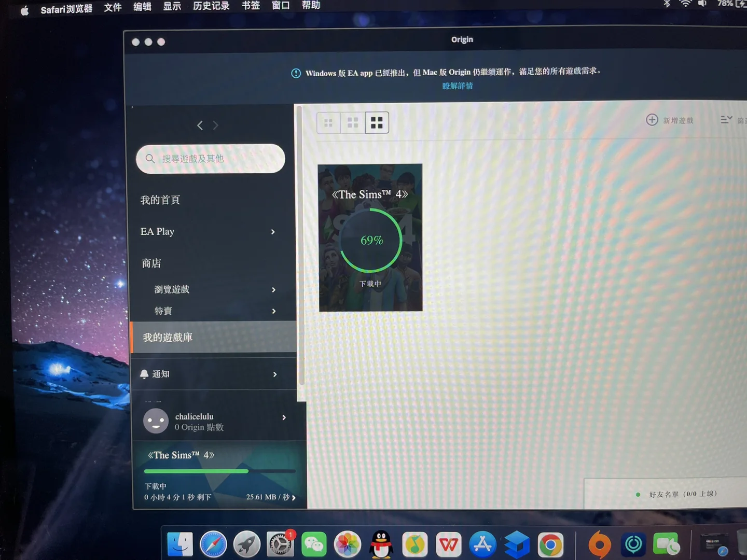Open System Preferences in the Dock
The image size is (747, 560).
tap(280, 544)
